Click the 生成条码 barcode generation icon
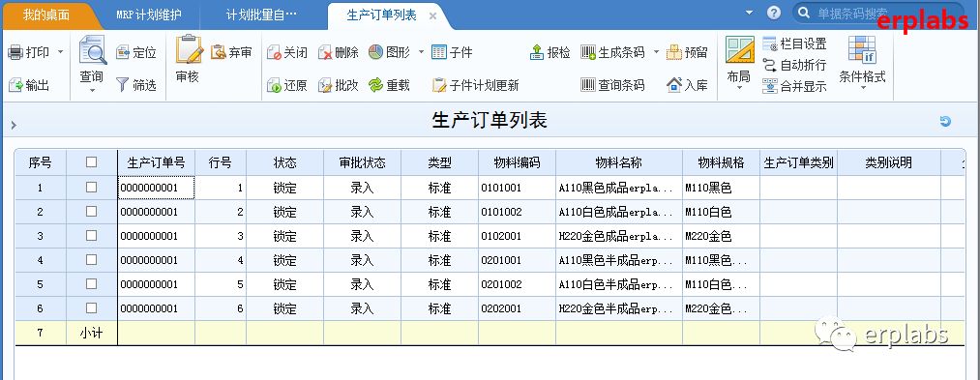This screenshot has height=380, width=980. coord(588,52)
